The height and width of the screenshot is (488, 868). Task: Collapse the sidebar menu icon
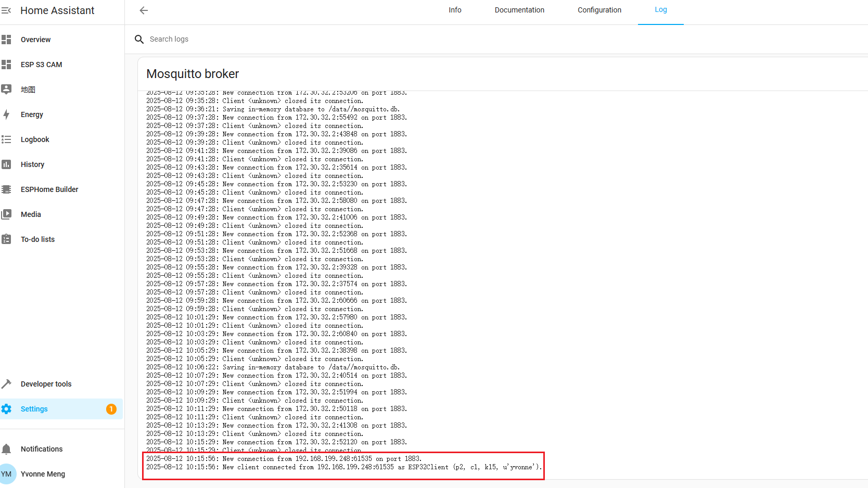click(6, 10)
